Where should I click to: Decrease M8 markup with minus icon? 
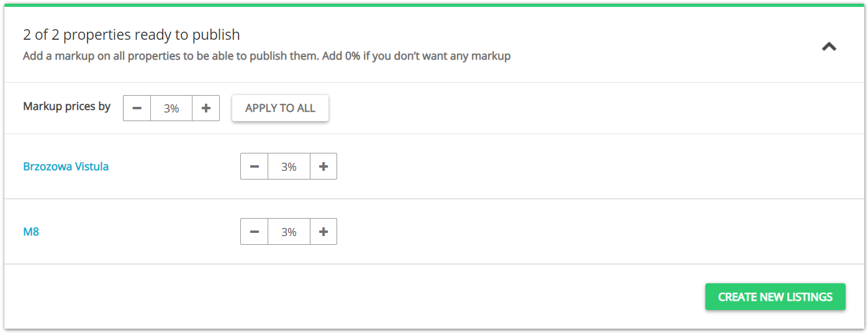point(255,232)
